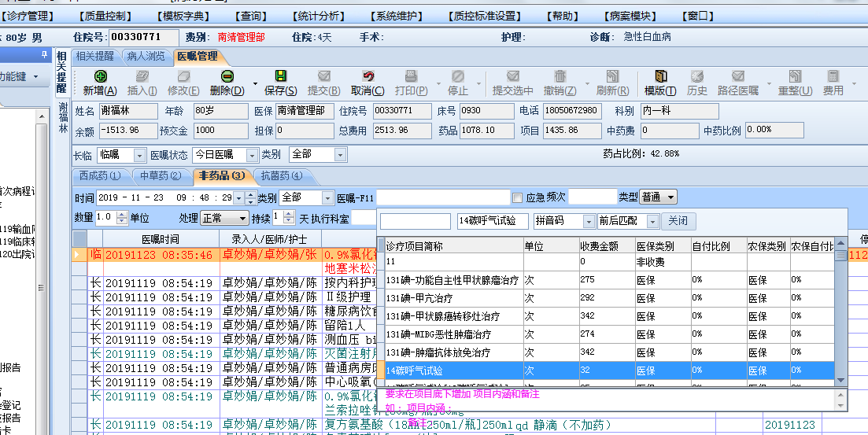
Task: Click the 取消(C) cancel icon
Action: click(x=368, y=76)
